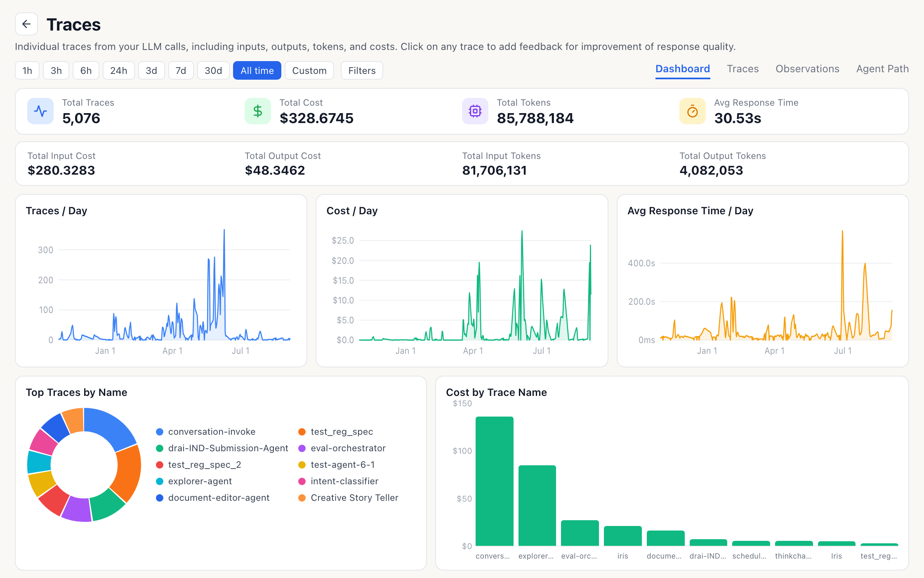The image size is (924, 578).
Task: Click the Total Output Cost value $48.3462
Action: pos(275,171)
